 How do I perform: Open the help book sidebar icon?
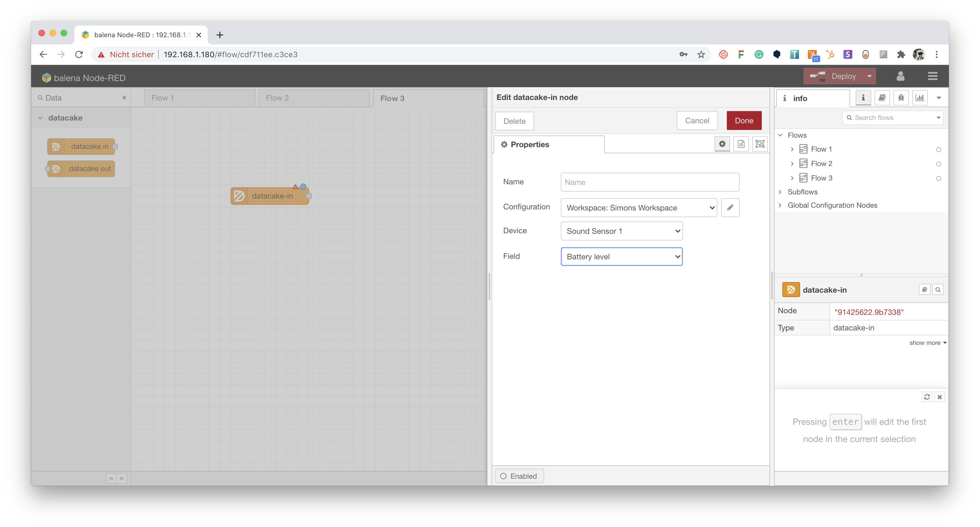(882, 98)
